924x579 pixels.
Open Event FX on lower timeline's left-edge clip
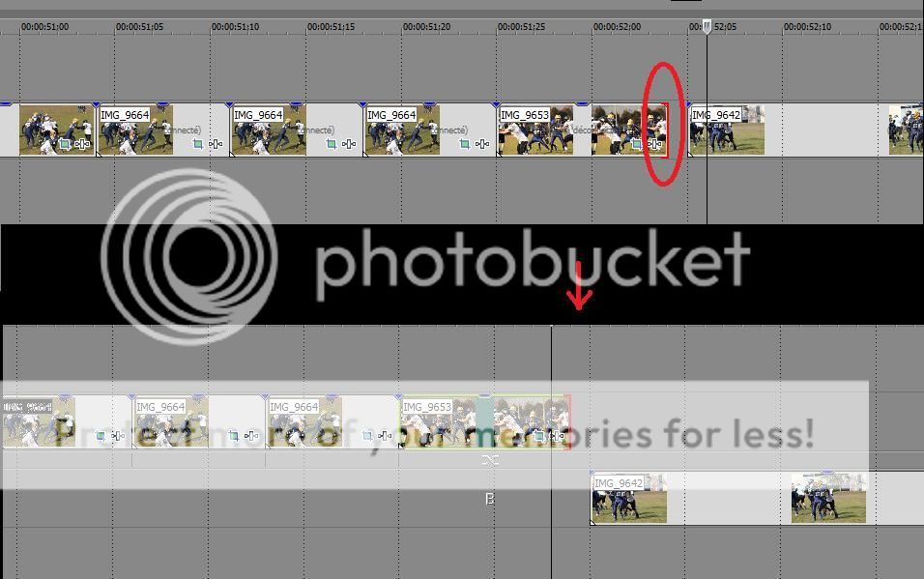(x=118, y=436)
